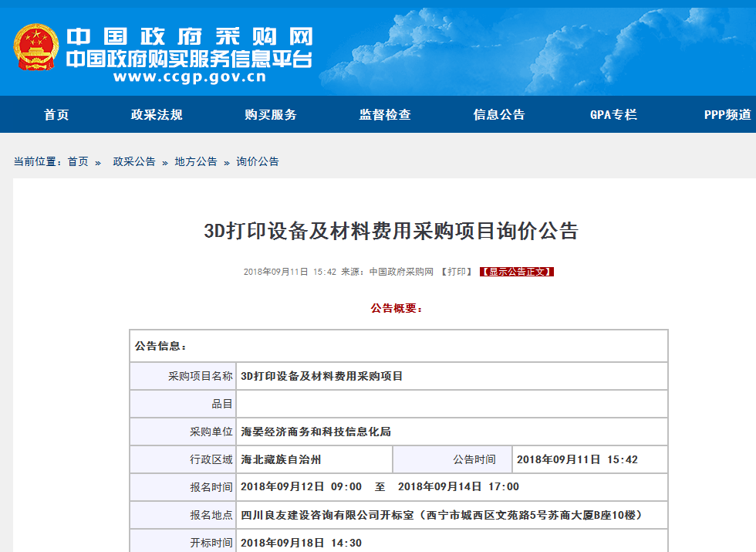Select registration location 四川良友建设咨询有限公司开标室 text
Viewport: 756px width, 552px height.
click(327, 516)
